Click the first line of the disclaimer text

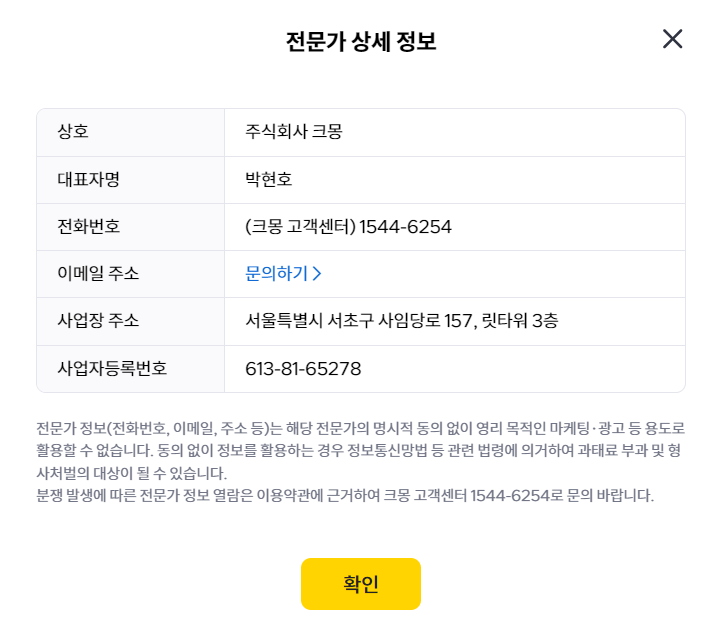pyautogui.click(x=361, y=428)
